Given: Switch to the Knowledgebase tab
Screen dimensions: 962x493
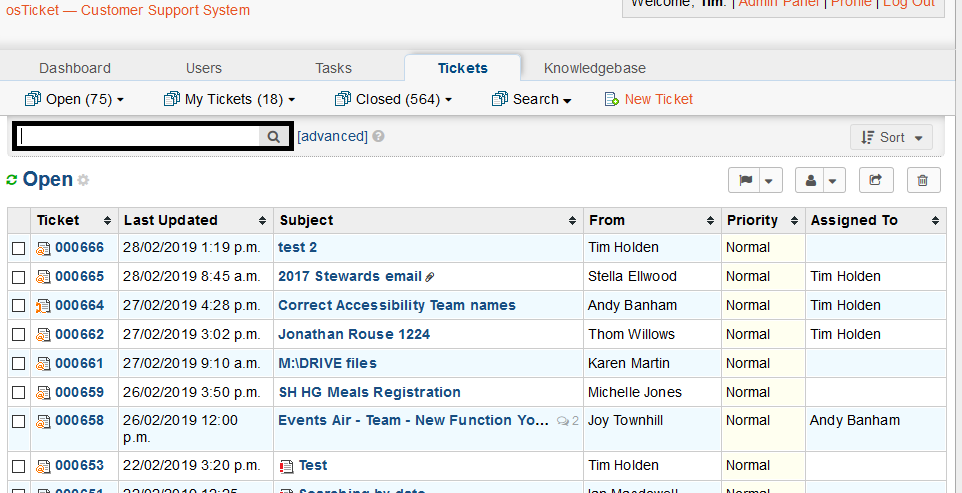Looking at the screenshot, I should pos(594,68).
